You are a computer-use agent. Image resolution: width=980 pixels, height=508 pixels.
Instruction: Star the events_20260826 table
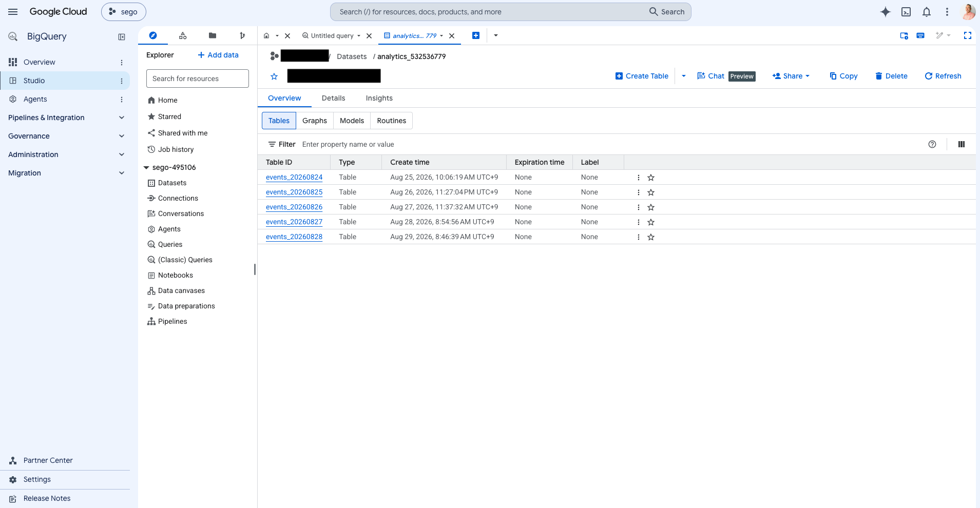(651, 207)
